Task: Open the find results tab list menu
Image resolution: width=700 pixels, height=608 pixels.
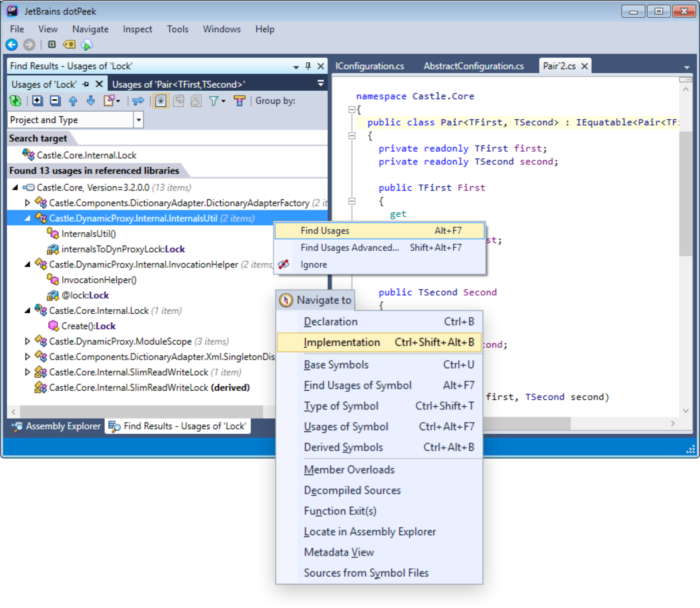Action: point(321,84)
